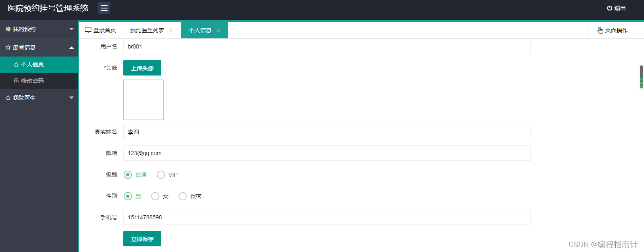The image size is (644, 252).
Task: Click the 级别 field label
Action: pyautogui.click(x=112, y=174)
